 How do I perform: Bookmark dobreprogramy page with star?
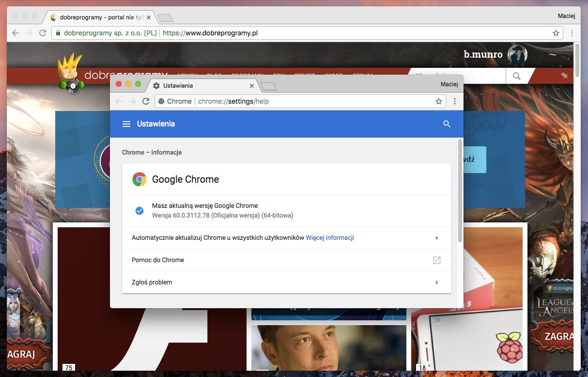tap(556, 33)
